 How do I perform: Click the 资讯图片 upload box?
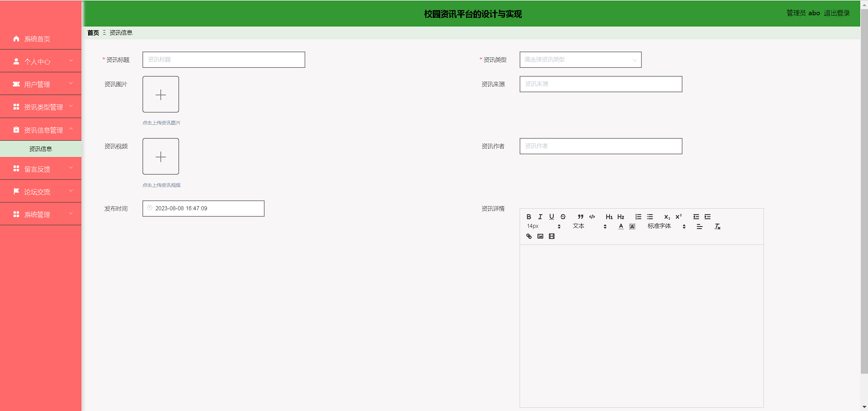[160, 94]
